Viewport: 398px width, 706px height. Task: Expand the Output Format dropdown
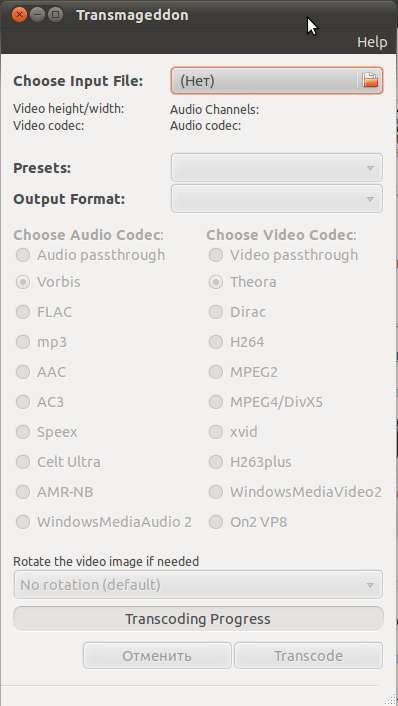[x=276, y=199]
